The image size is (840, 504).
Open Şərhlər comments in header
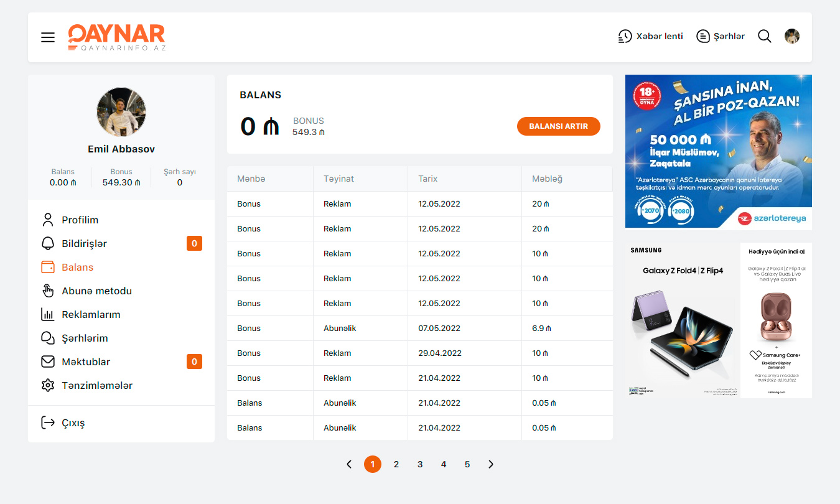720,36
